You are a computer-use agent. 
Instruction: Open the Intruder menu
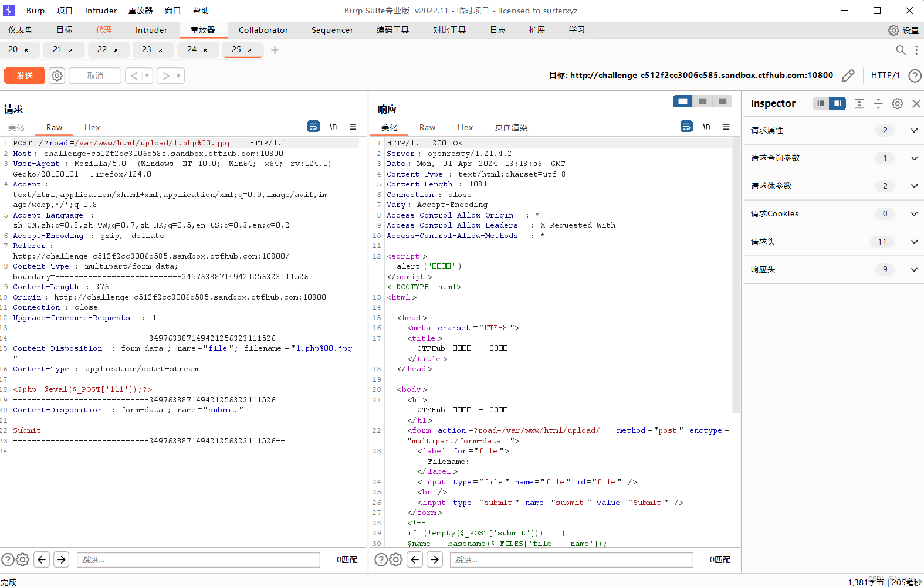point(101,11)
